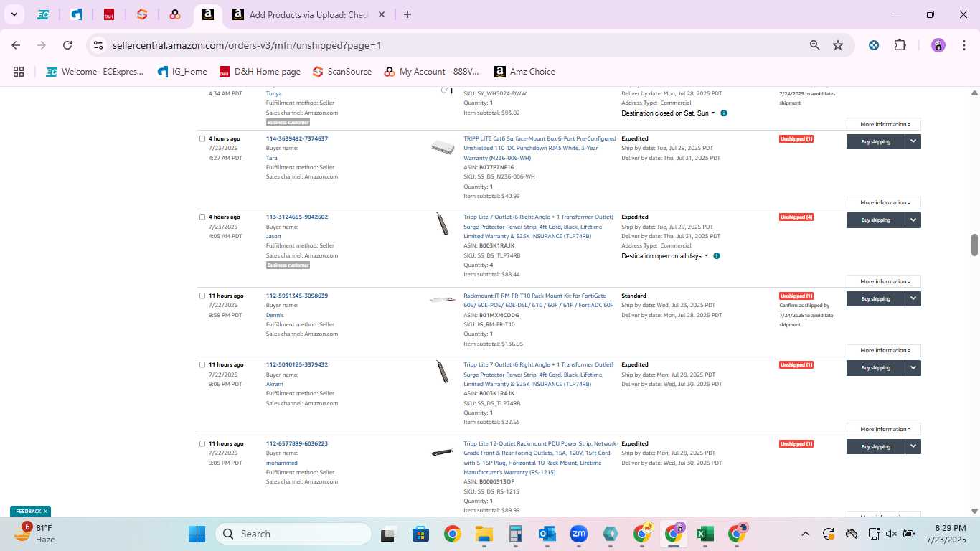Click Buy shipping for Tara's order
The image size is (980, 551).
(x=875, y=142)
